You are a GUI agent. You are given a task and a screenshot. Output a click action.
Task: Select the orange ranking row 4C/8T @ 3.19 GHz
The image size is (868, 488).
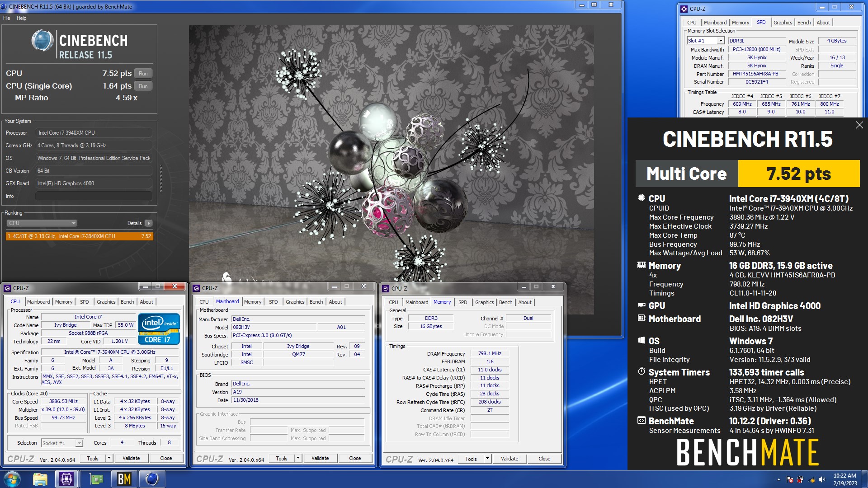click(x=80, y=236)
